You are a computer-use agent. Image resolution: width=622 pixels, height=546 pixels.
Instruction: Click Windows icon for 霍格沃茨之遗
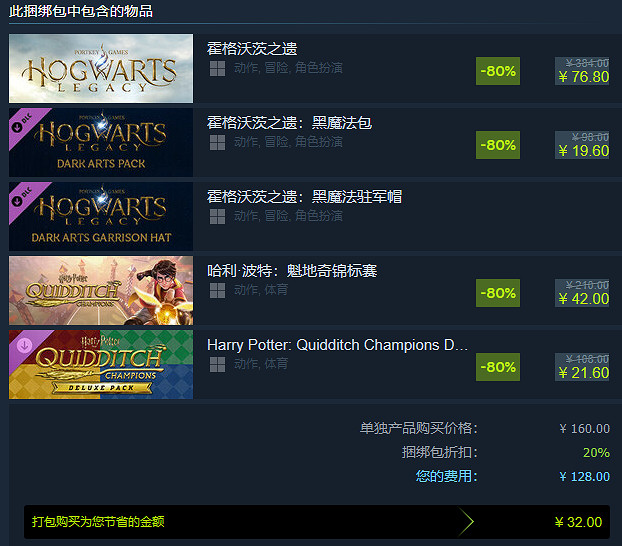[x=217, y=69]
